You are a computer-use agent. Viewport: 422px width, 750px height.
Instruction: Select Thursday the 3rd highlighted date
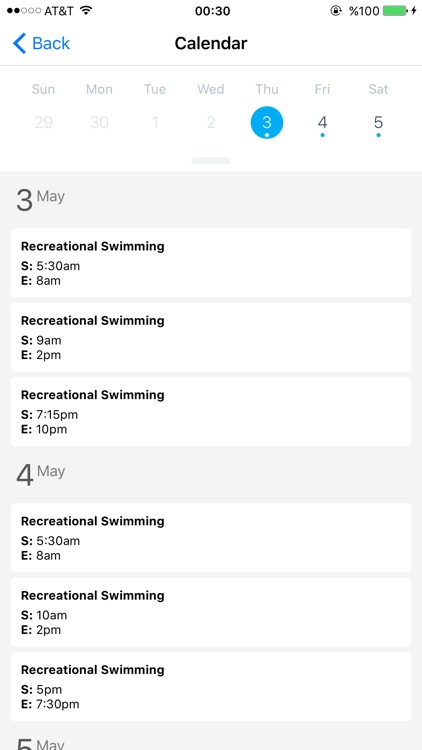pyautogui.click(x=267, y=122)
